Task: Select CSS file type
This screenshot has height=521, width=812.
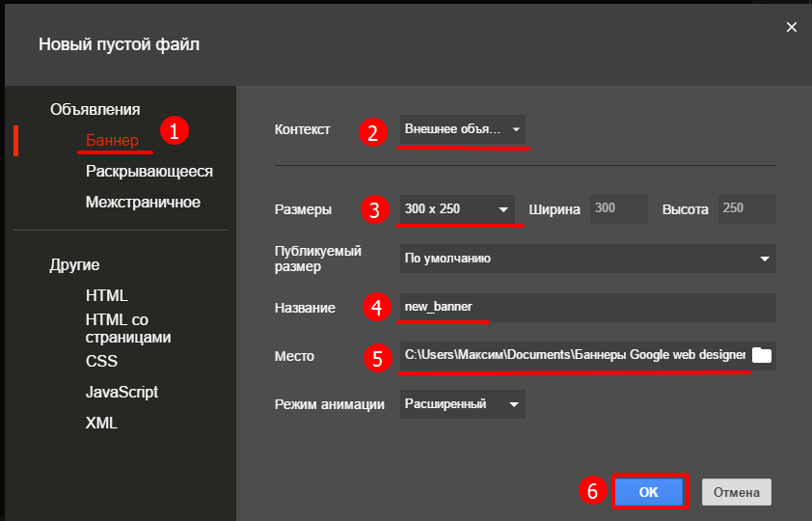Action: 100,361
